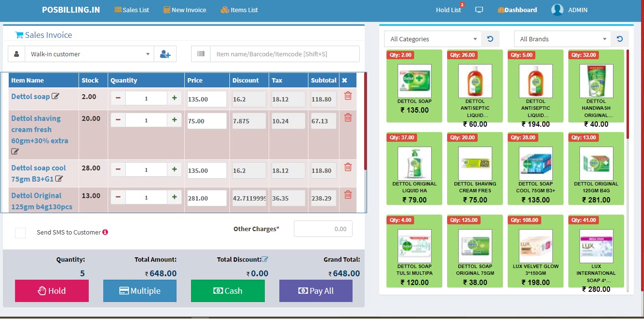
Task: Click the refresh icon next to All Categories
Action: pyautogui.click(x=490, y=38)
